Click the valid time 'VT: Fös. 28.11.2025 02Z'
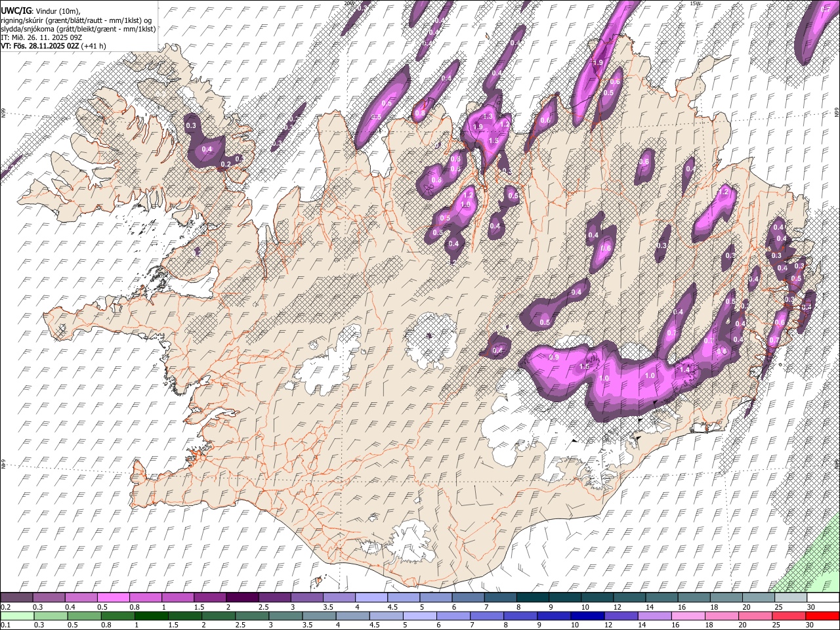 39,46
